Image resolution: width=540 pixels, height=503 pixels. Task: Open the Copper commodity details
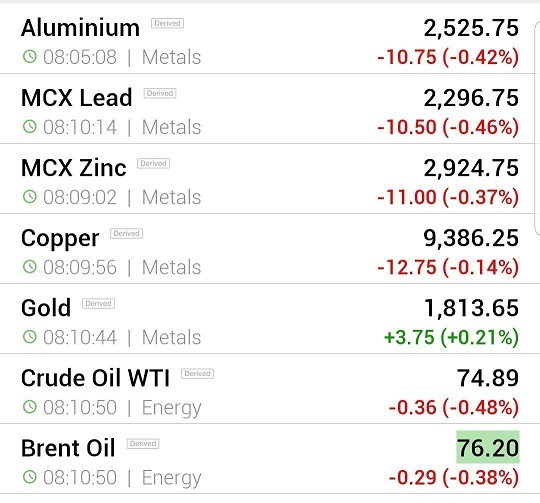coord(267,249)
